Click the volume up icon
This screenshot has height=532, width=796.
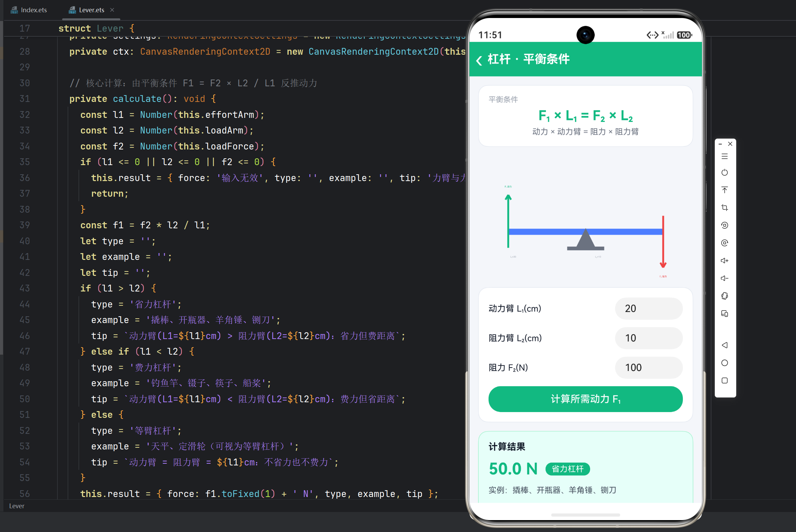[725, 261]
